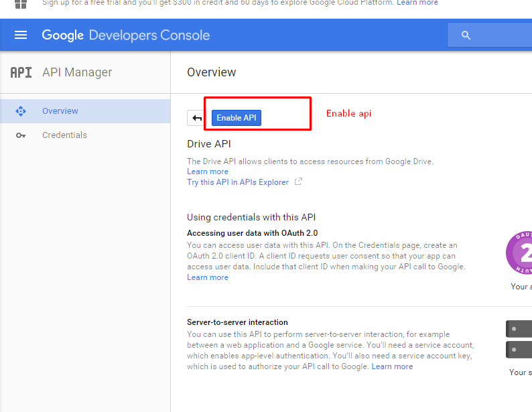Click 'Accessing user data with OAuth 2.0' text

pos(253,233)
